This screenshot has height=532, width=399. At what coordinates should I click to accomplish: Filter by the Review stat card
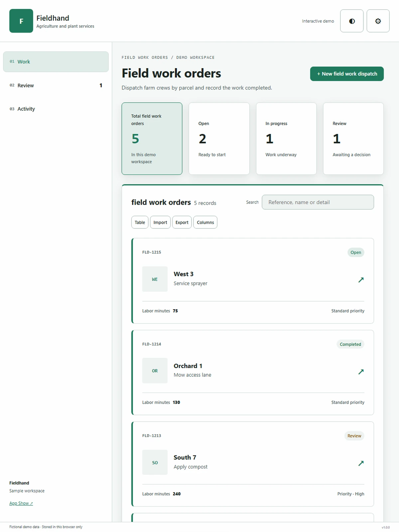[353, 139]
